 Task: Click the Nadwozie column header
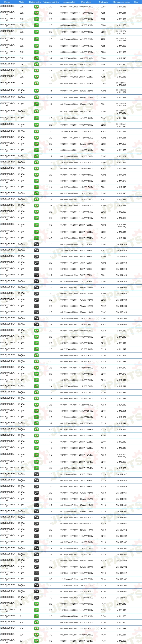(103, 2)
